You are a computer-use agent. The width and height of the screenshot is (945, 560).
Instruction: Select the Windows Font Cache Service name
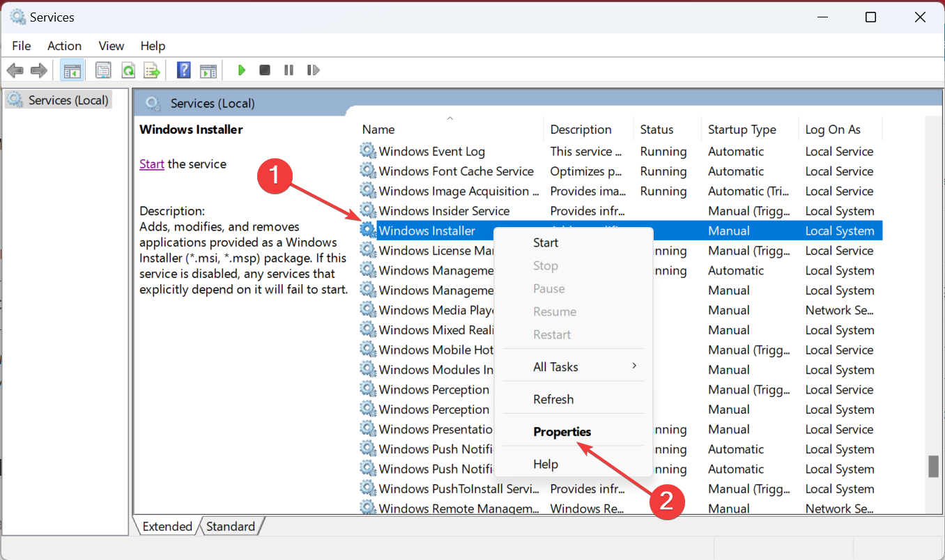click(x=456, y=171)
